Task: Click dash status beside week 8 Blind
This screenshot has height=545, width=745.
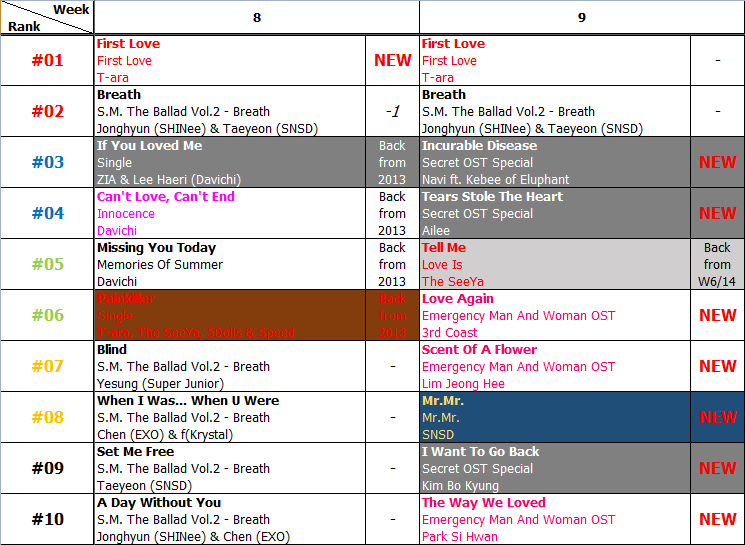Action: coord(392,366)
